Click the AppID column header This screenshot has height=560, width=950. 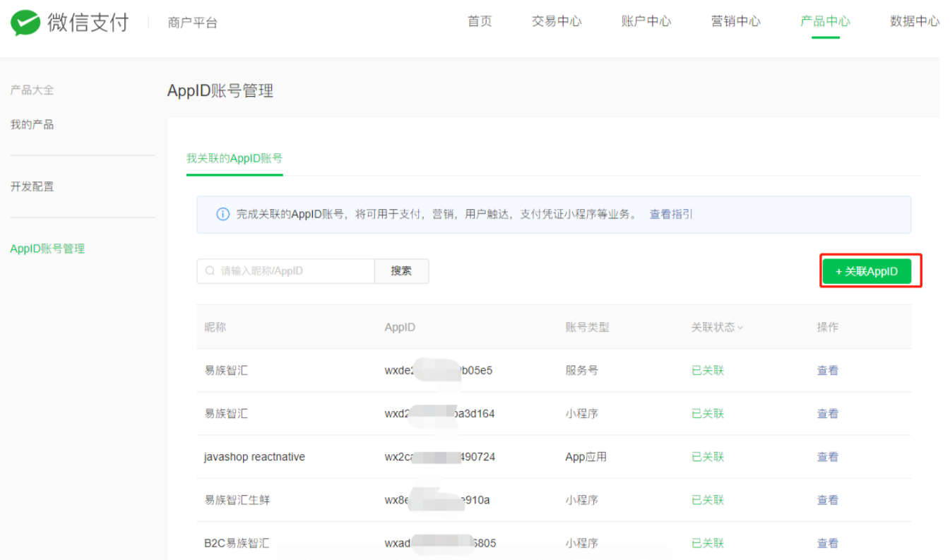400,327
